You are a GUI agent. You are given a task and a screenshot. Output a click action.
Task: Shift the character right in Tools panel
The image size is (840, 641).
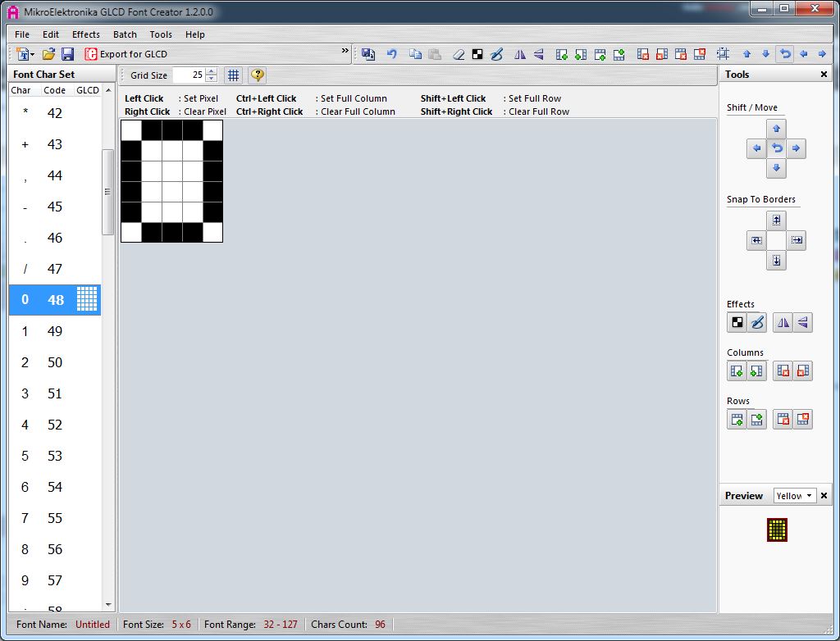797,148
